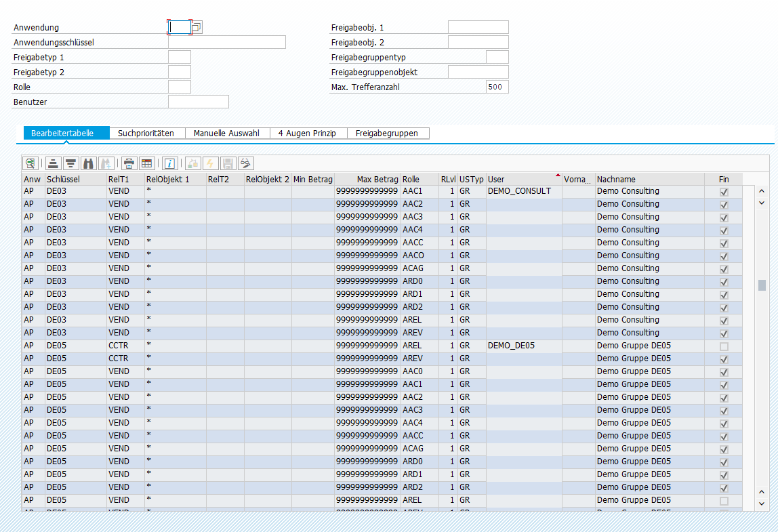Click the table scrollbar down arrow
Image resolution: width=778 pixels, height=532 pixels.
click(762, 504)
